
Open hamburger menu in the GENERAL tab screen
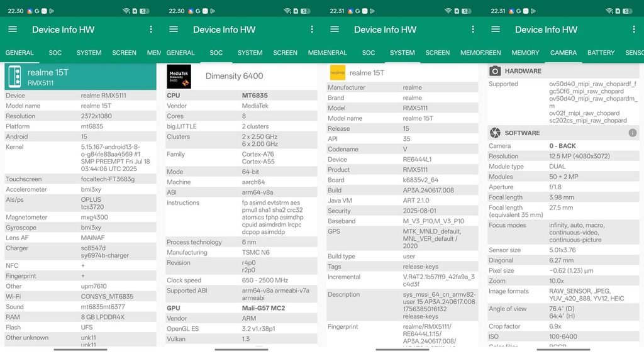pos(13,29)
